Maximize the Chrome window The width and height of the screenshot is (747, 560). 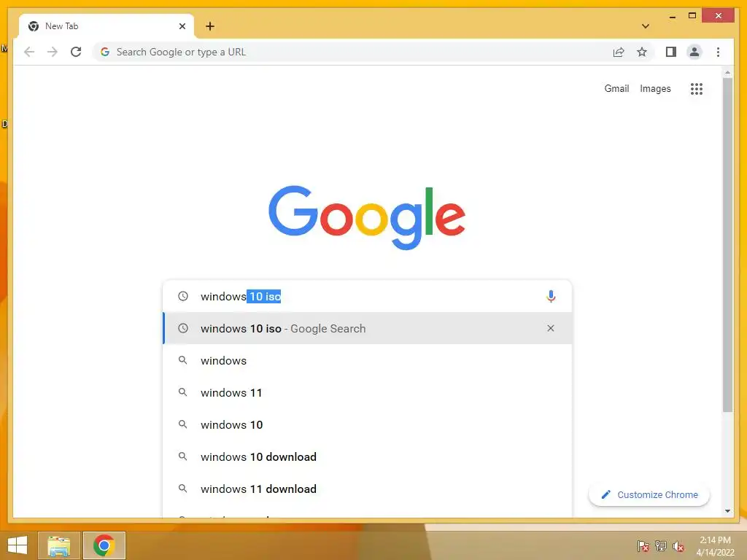point(692,16)
